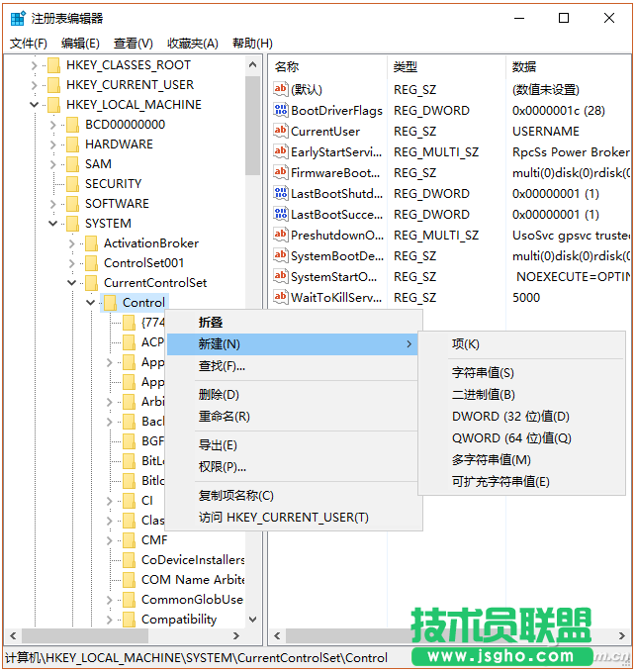636x672 pixels.
Task: Click the SECURITY folder icon
Action: coord(73,184)
